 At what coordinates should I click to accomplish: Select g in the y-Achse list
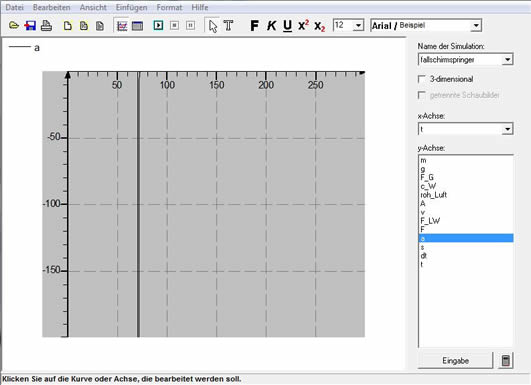coord(466,169)
